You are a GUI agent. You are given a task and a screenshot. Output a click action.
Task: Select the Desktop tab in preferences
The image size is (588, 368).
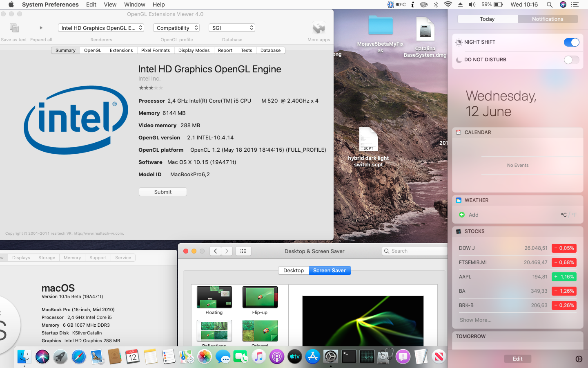click(x=294, y=270)
